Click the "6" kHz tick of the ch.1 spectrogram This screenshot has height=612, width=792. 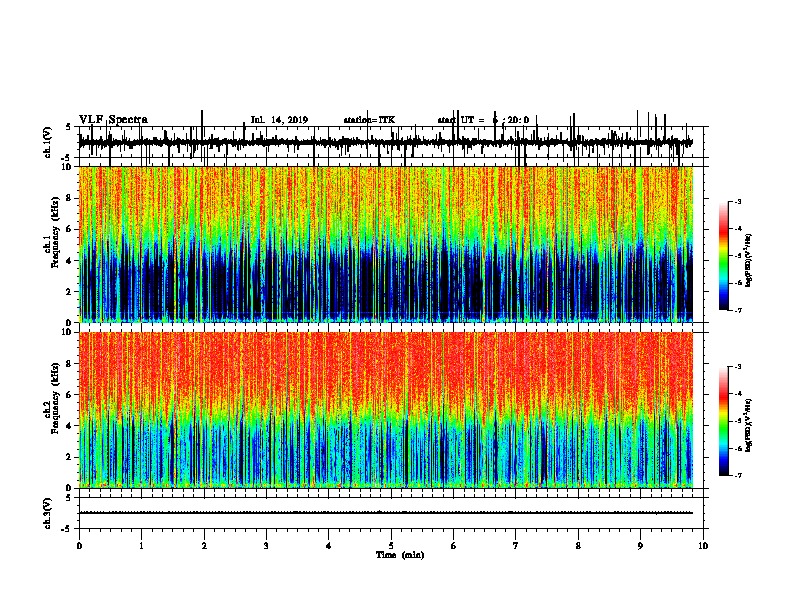tap(71, 229)
